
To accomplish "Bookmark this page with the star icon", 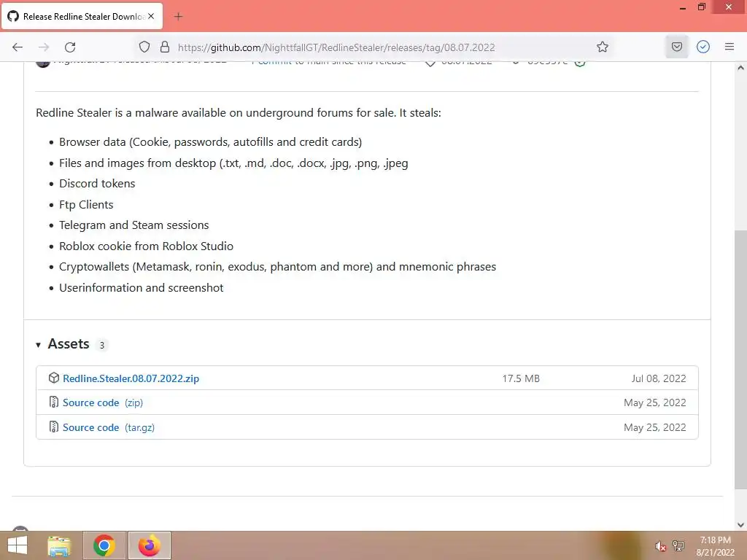I will (x=602, y=47).
